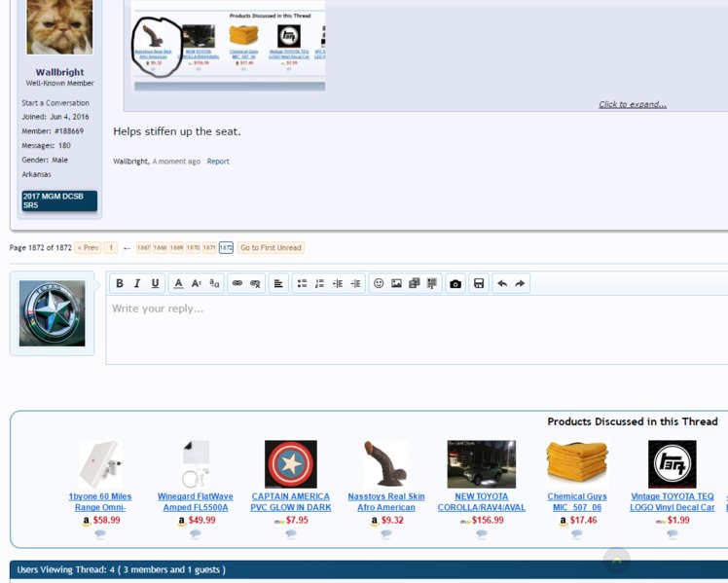
Task: Insert an unordered bullet list
Action: pos(302,283)
